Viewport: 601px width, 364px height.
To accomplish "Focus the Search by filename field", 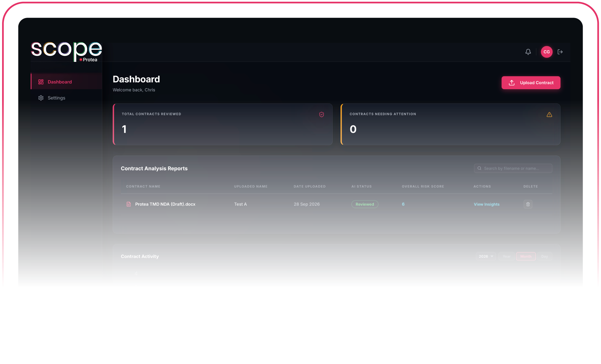I will click(x=513, y=168).
